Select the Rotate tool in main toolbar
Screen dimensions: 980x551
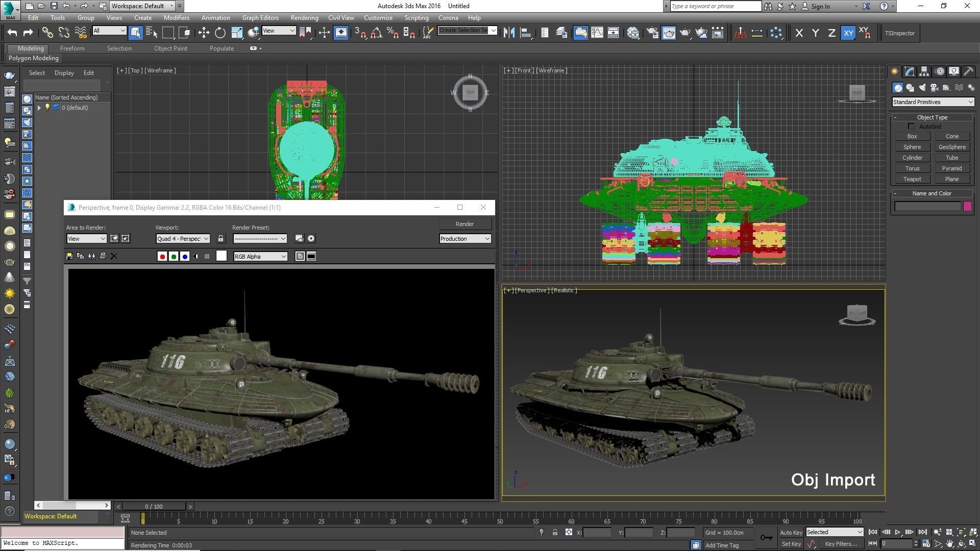pos(220,33)
